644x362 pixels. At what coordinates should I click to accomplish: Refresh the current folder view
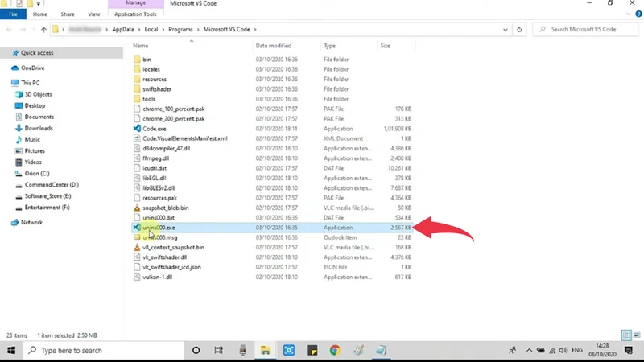(x=520, y=30)
